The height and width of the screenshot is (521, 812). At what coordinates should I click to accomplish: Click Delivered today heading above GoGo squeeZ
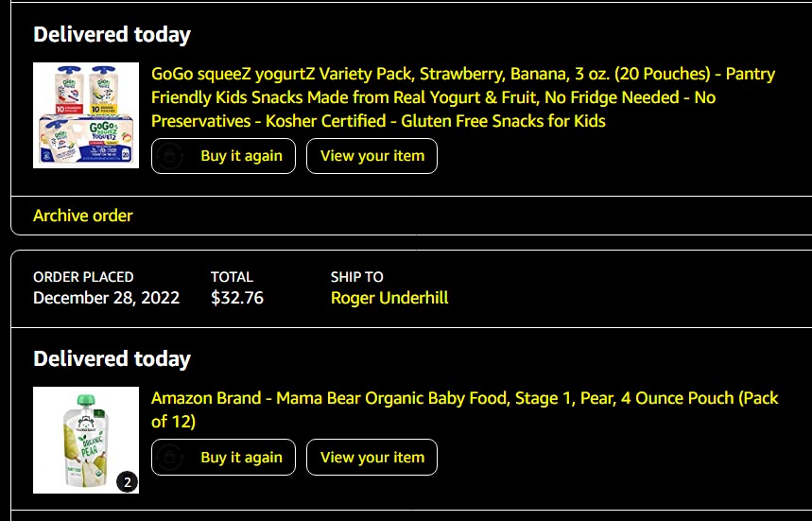112,35
